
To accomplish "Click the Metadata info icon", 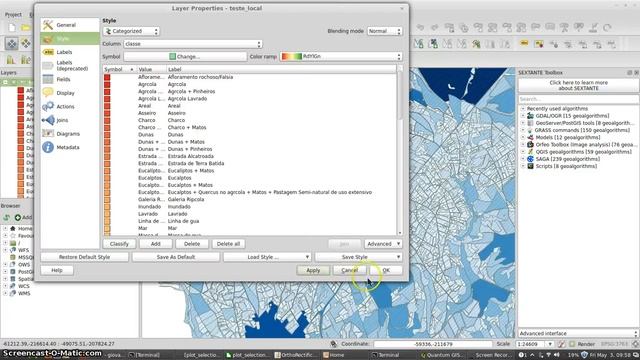I will (48, 147).
